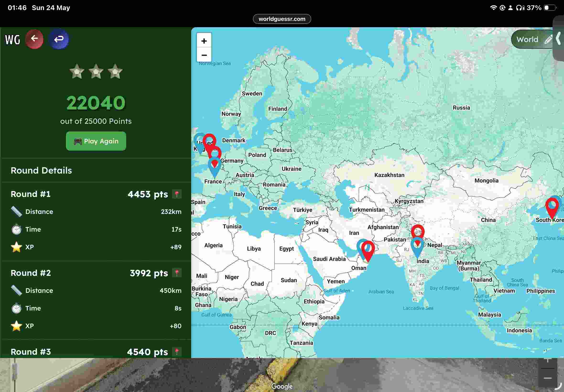This screenshot has height=392, width=564.
Task: Click the 4453 pts score
Action: tap(148, 194)
